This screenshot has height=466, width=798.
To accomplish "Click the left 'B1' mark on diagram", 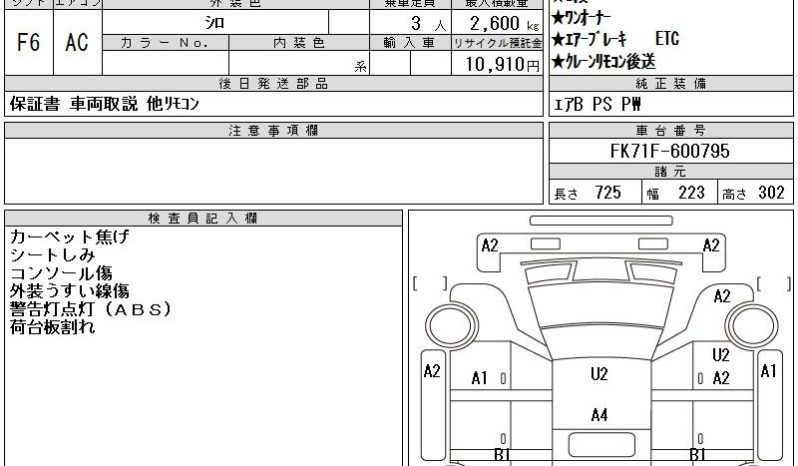I will tap(502, 454).
